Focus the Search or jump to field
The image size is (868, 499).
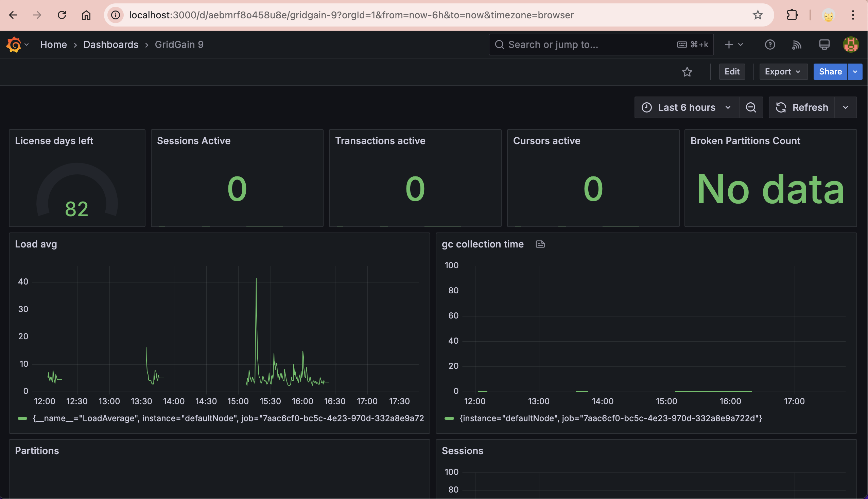601,45
